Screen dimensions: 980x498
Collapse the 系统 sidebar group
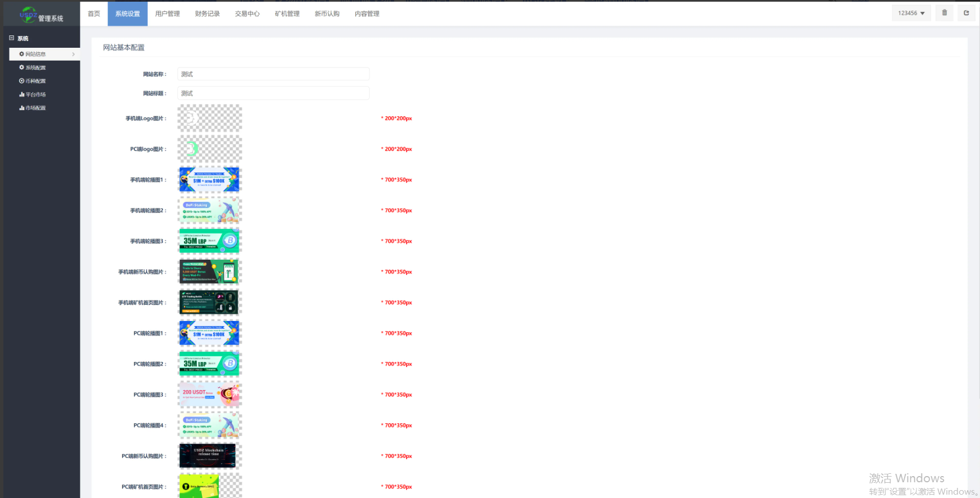click(x=11, y=38)
